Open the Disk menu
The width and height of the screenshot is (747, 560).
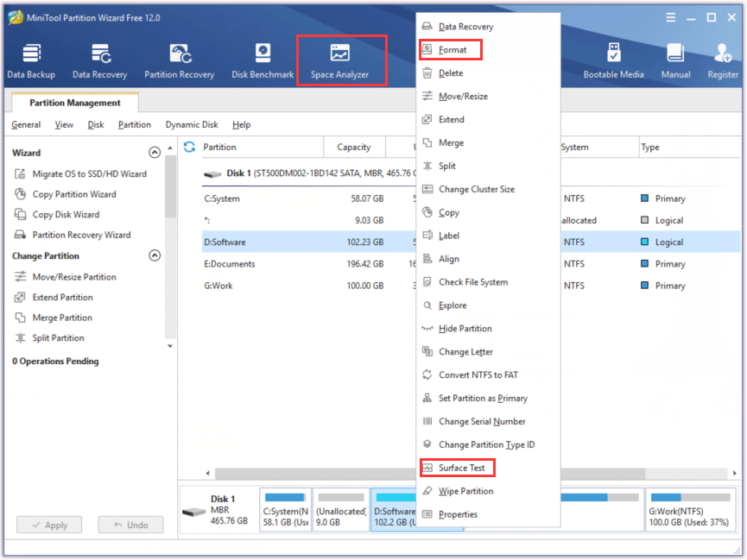point(95,124)
